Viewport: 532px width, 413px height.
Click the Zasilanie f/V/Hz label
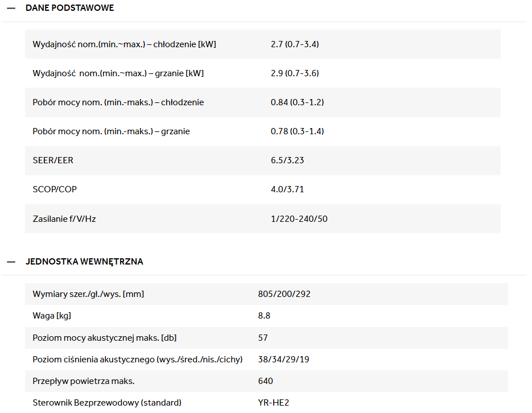(x=64, y=218)
